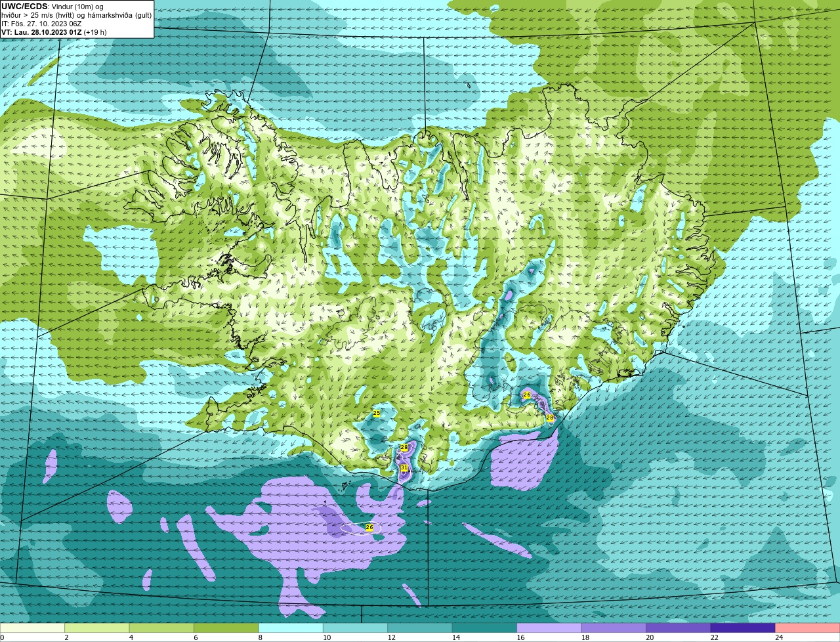Pick the 0–2 m/s pale yellow legend swatch
Image resolution: width=840 pixels, height=642 pixels.
(32, 628)
